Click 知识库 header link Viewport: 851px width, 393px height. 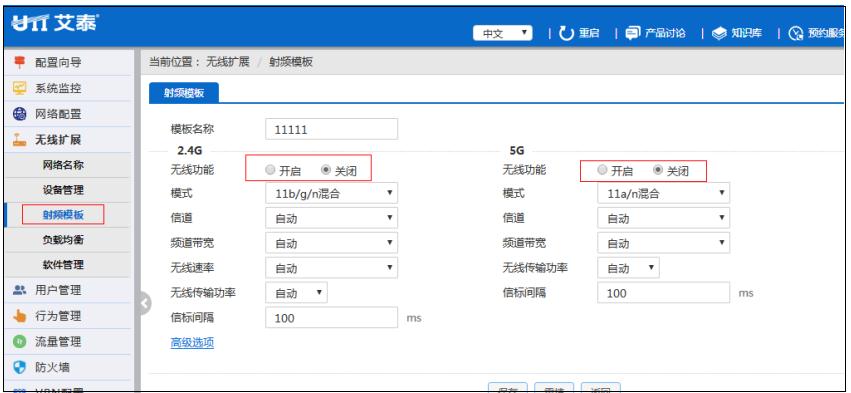click(x=746, y=33)
